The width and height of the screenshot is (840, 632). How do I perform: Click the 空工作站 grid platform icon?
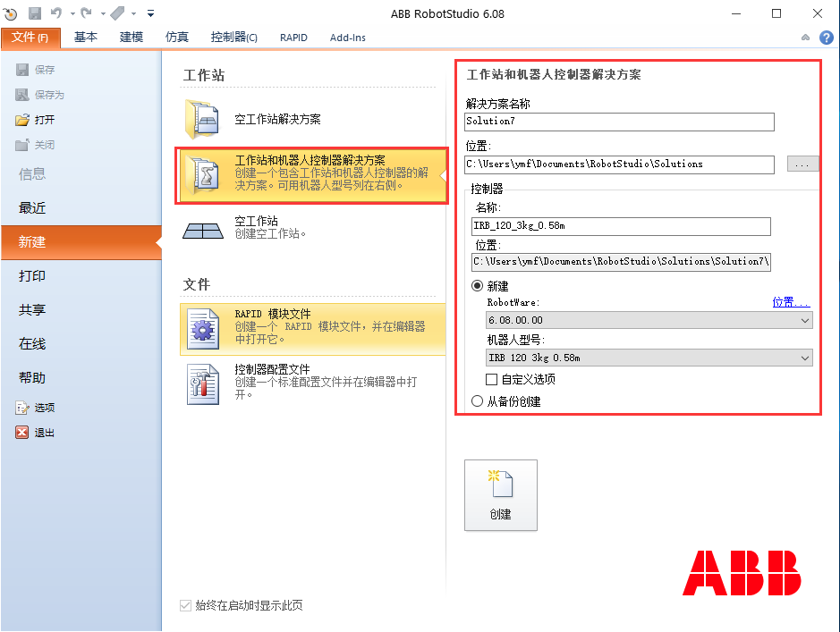[203, 231]
